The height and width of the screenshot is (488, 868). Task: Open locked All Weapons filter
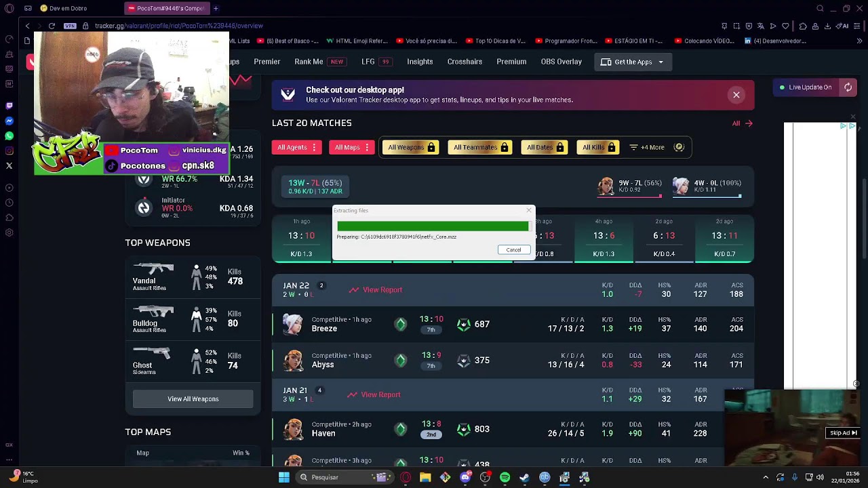click(411, 147)
